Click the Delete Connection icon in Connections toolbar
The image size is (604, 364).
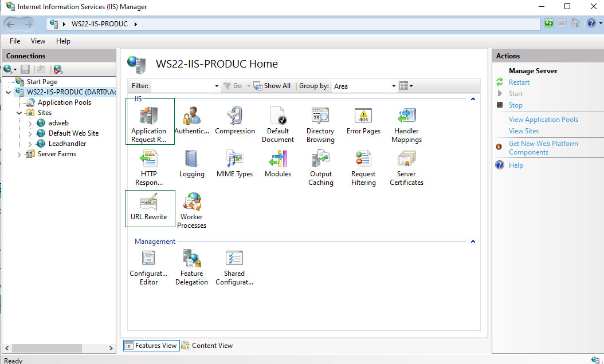pos(58,69)
